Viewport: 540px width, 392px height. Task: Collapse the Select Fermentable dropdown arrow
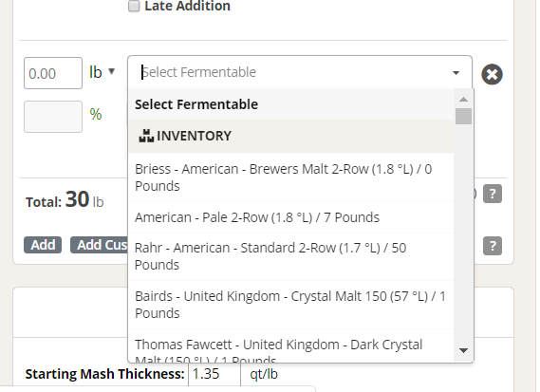[x=456, y=73]
